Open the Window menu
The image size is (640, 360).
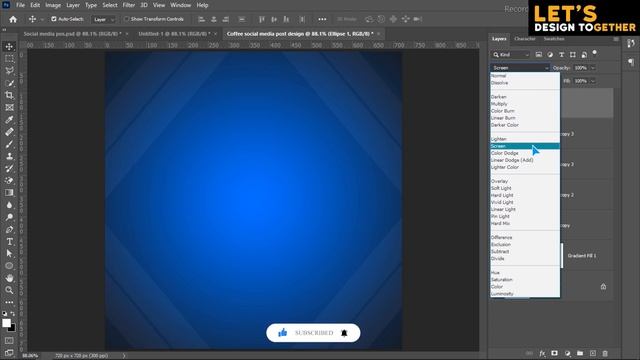coord(180,5)
